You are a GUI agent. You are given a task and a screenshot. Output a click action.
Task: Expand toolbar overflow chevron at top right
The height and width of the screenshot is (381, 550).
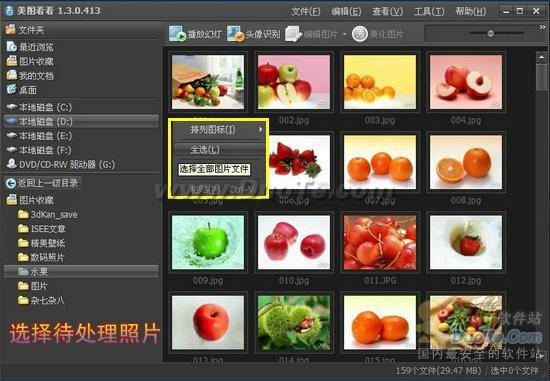pyautogui.click(x=542, y=27)
